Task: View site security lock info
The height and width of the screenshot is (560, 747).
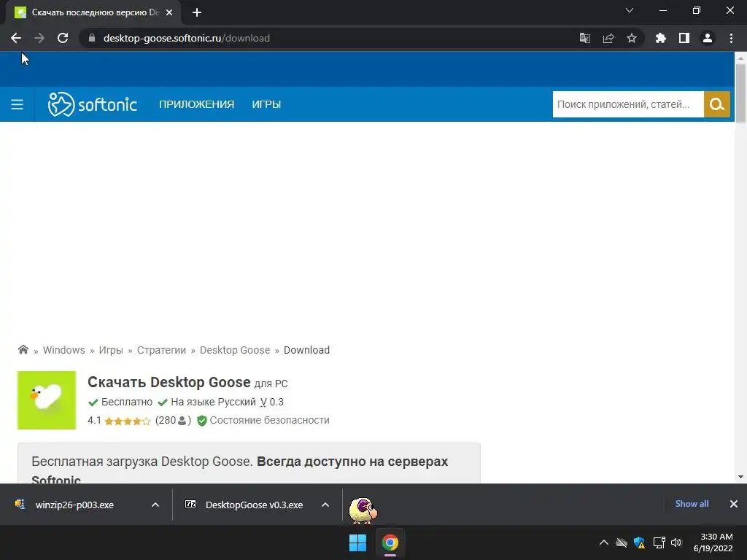Action: coord(92,38)
